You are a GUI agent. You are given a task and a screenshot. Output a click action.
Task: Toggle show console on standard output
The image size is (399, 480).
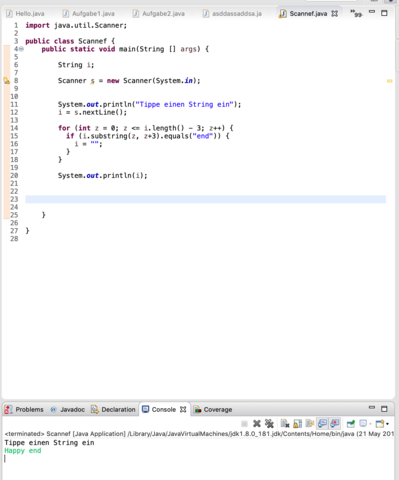(322, 424)
